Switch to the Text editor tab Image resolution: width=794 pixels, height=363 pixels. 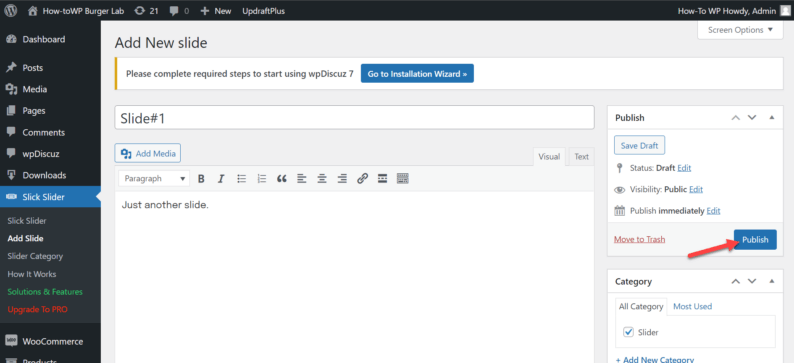point(581,157)
